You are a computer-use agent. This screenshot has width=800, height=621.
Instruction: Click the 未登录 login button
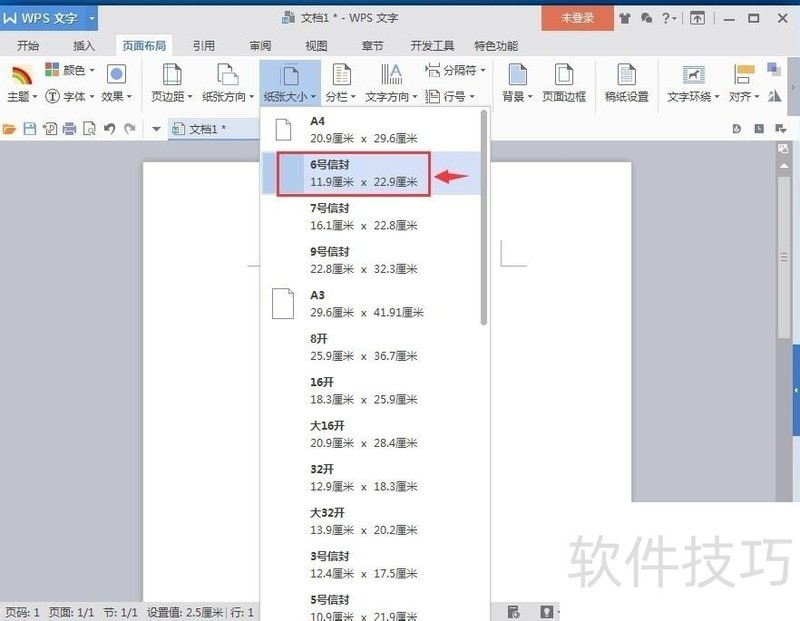[577, 18]
